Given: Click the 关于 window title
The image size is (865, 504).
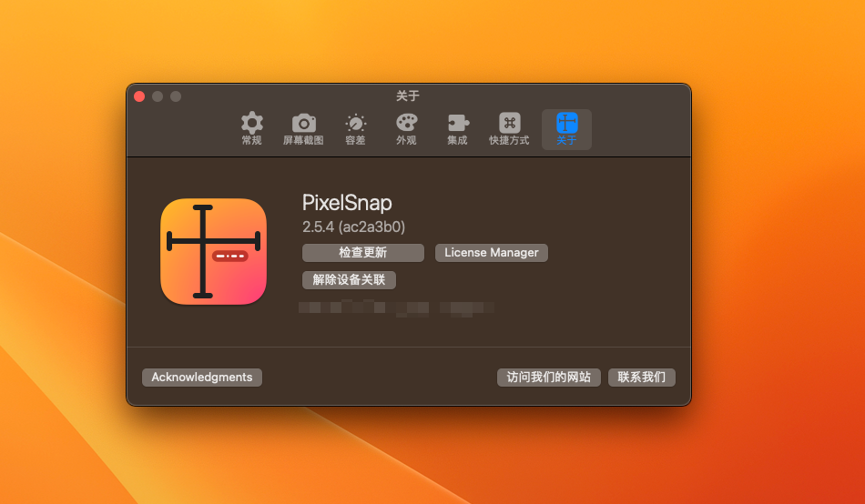Looking at the screenshot, I should 408,96.
